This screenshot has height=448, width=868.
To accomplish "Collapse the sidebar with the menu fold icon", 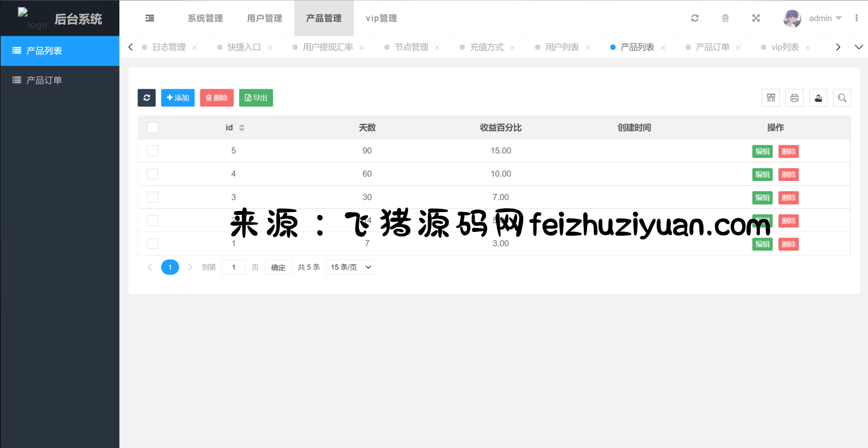I will point(150,18).
